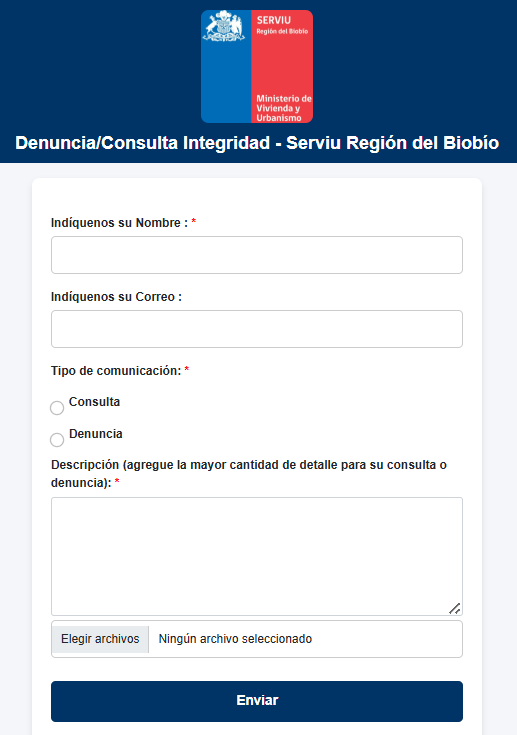Select the Consulta radio button

57,408
